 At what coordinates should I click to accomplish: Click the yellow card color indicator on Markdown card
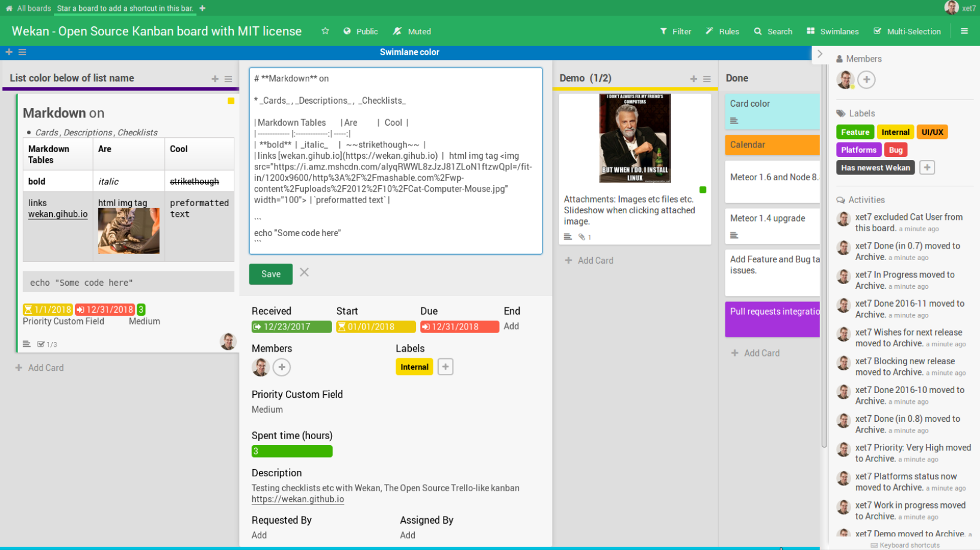[231, 101]
